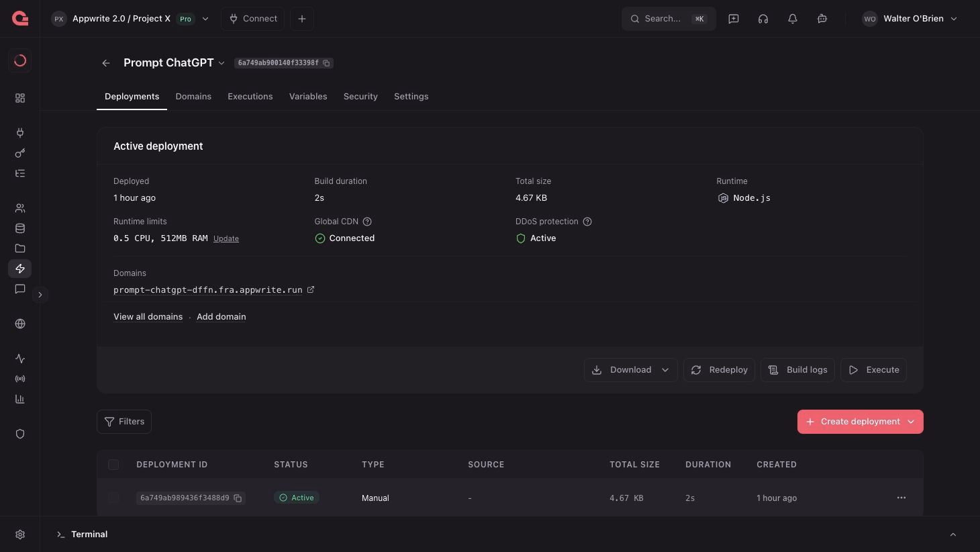Check the checkbox for deployment 6a749ab989436f3488d9

pos(113,498)
